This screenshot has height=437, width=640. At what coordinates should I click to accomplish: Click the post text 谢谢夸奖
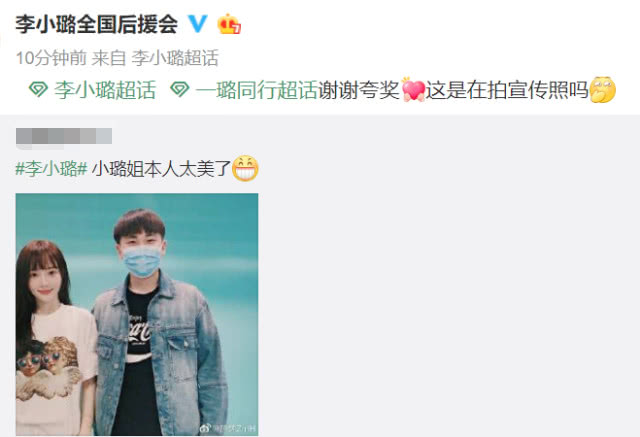(x=359, y=90)
